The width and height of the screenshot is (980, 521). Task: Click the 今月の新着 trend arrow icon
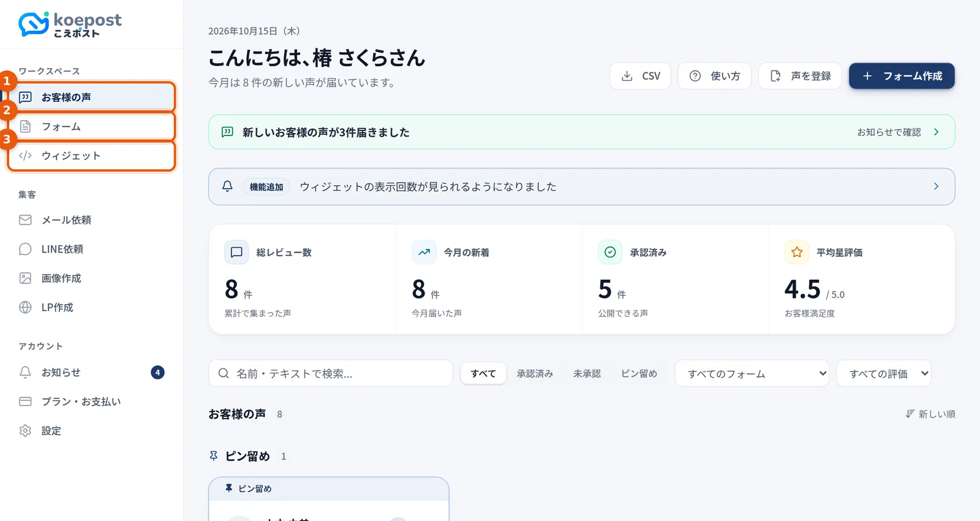[424, 252]
